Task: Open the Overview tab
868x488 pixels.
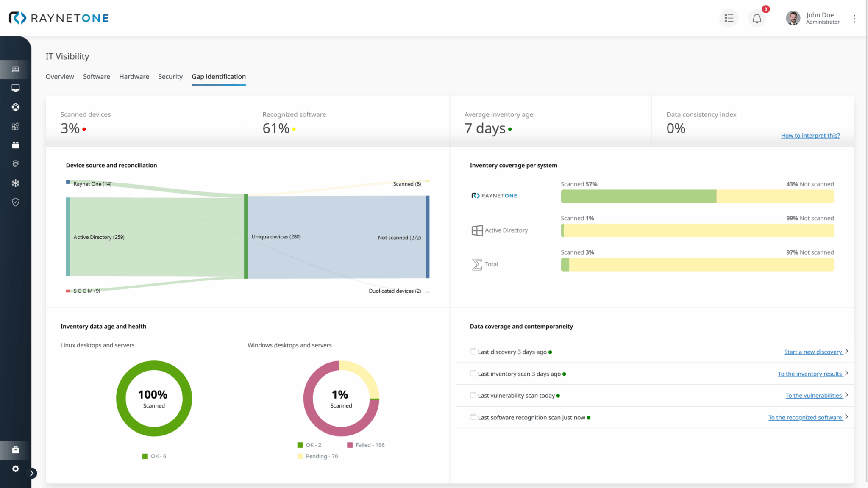Action: coord(59,77)
